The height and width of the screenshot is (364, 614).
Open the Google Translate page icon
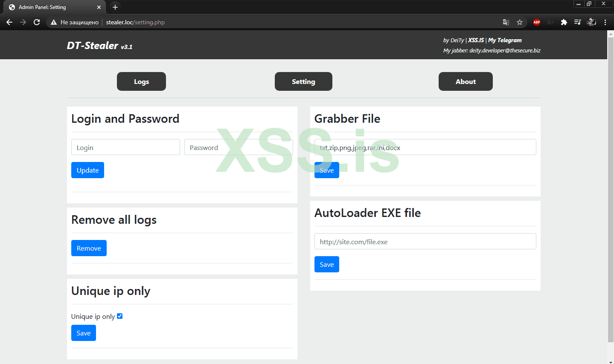click(506, 22)
